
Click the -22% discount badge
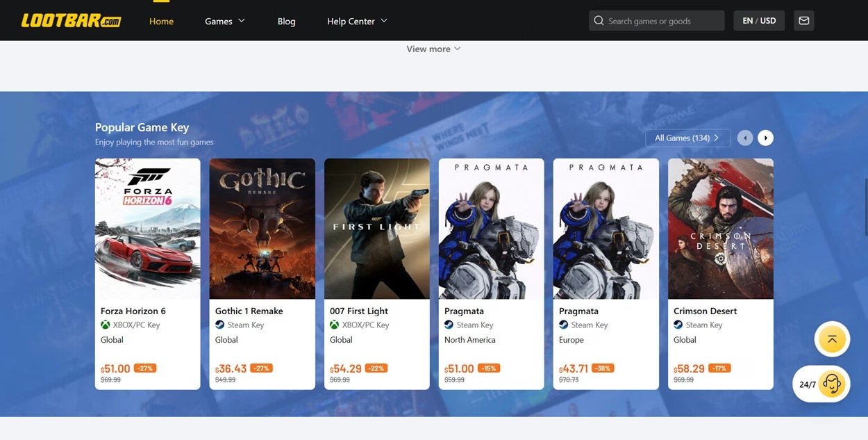click(x=376, y=368)
